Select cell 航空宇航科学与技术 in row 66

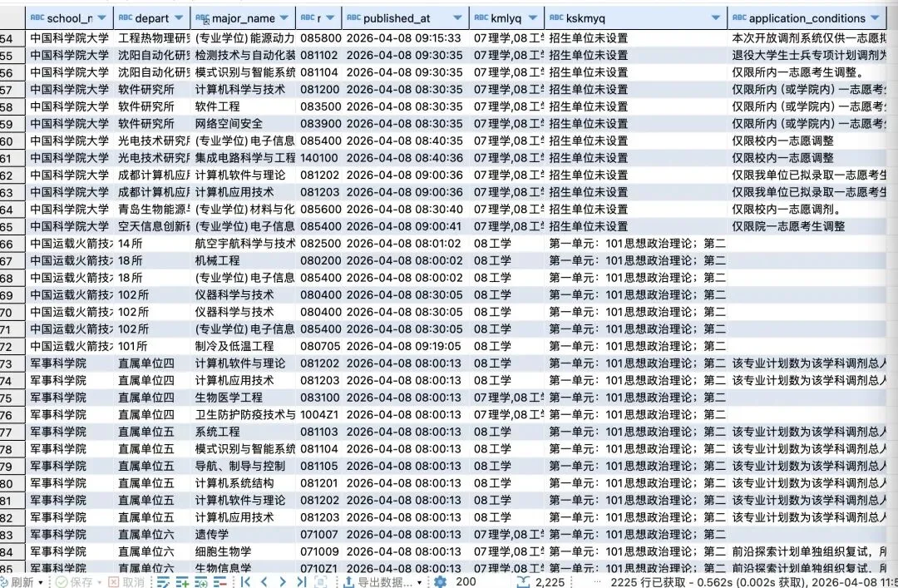click(244, 244)
